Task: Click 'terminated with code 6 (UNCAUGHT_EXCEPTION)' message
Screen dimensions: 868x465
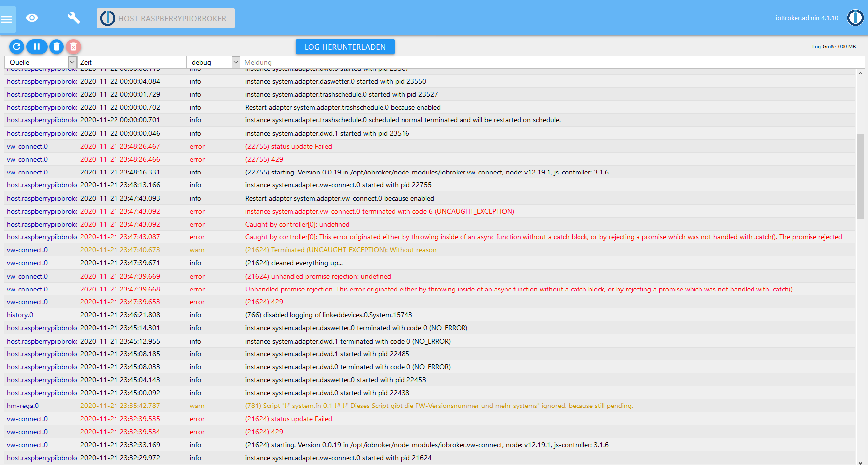Action: pyautogui.click(x=380, y=211)
